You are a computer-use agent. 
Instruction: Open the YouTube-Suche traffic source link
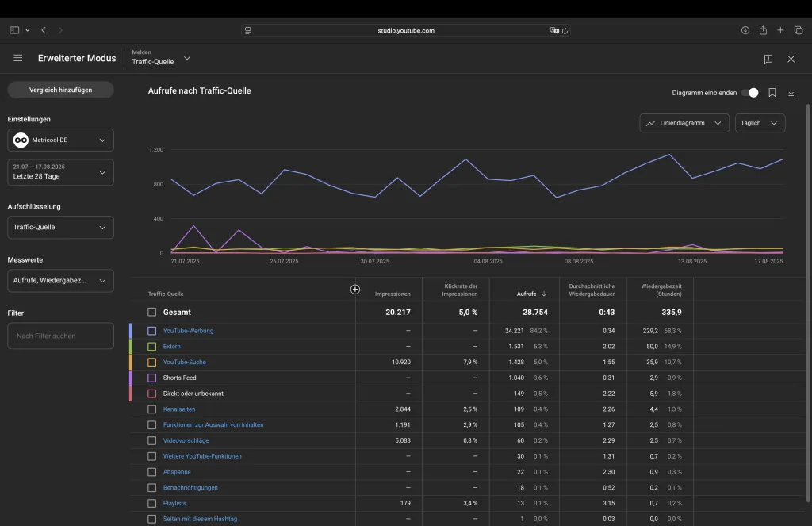[184, 363]
